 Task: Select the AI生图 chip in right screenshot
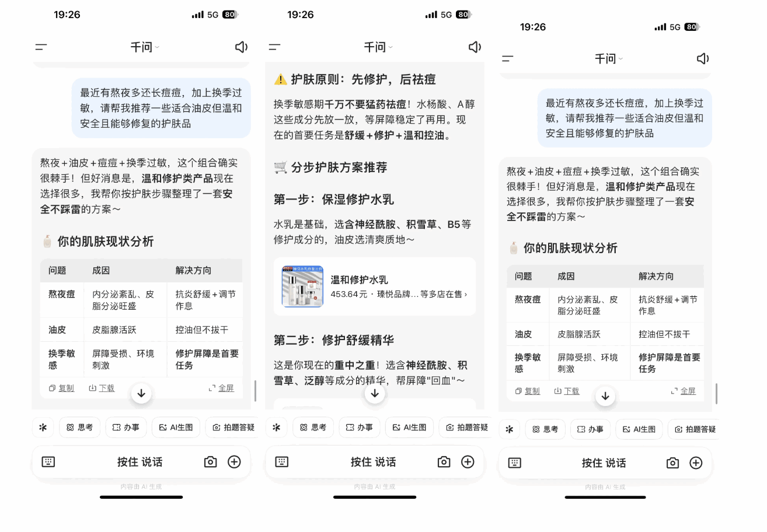[639, 429]
